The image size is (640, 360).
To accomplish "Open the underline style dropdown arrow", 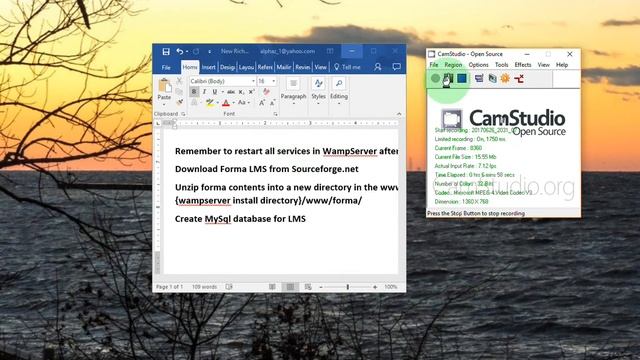I will (222, 92).
